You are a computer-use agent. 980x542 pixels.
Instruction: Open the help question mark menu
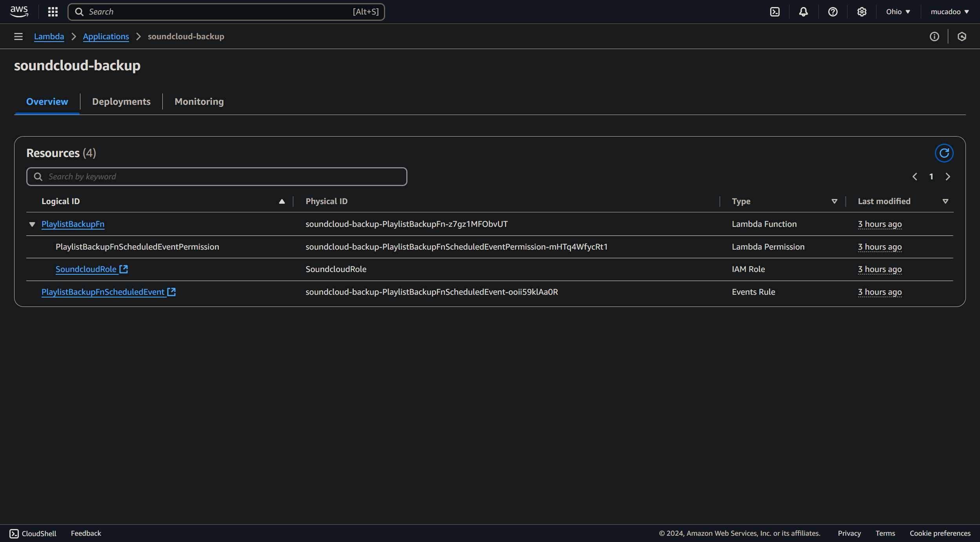pos(833,12)
